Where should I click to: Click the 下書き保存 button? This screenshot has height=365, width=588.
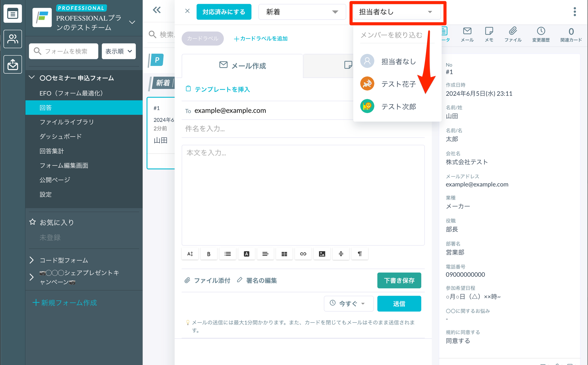[399, 280]
